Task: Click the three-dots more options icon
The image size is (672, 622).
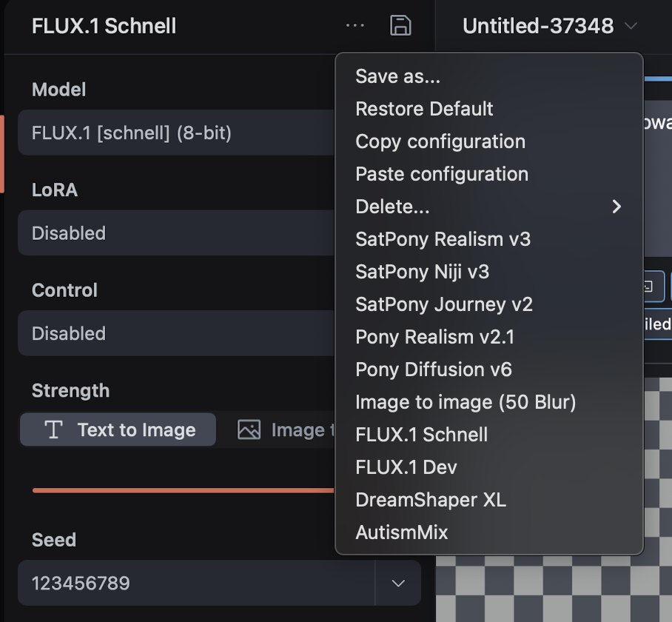Action: (355, 26)
